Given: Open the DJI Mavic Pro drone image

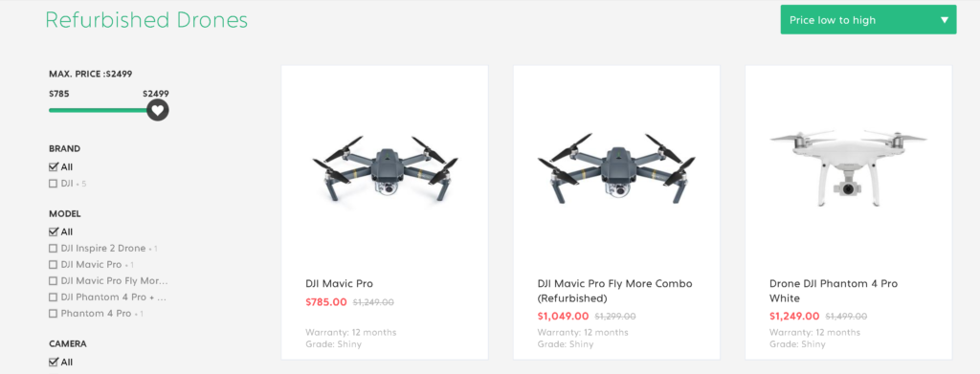Looking at the screenshot, I should [x=385, y=169].
